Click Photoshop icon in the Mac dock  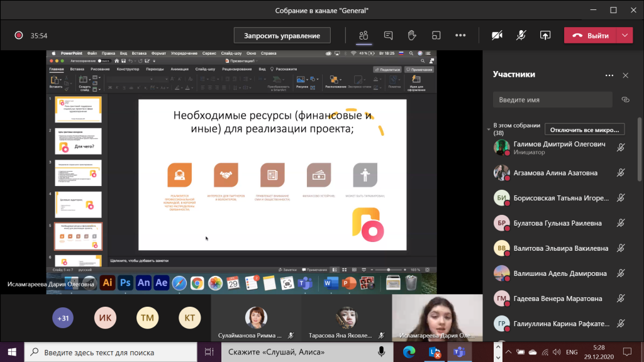(x=125, y=283)
